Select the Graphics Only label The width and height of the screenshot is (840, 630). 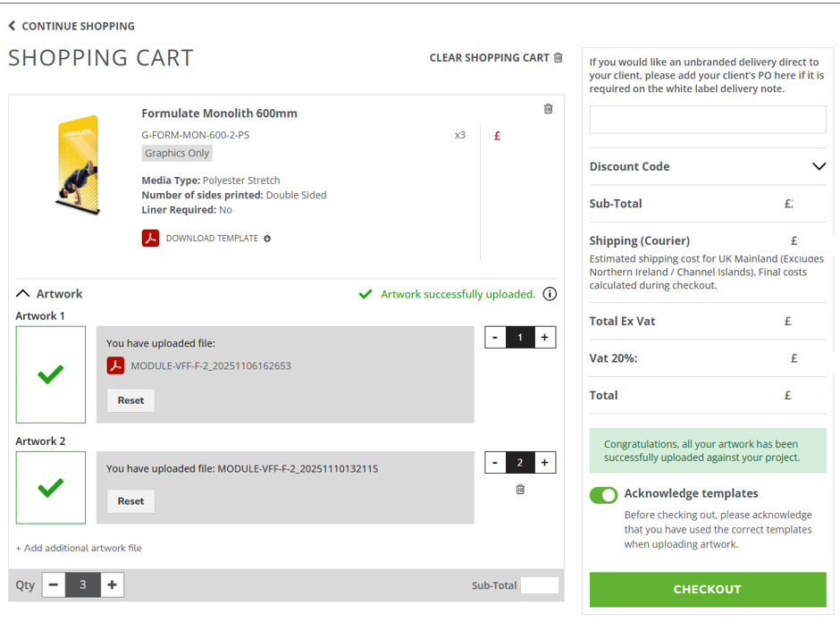pyautogui.click(x=176, y=153)
